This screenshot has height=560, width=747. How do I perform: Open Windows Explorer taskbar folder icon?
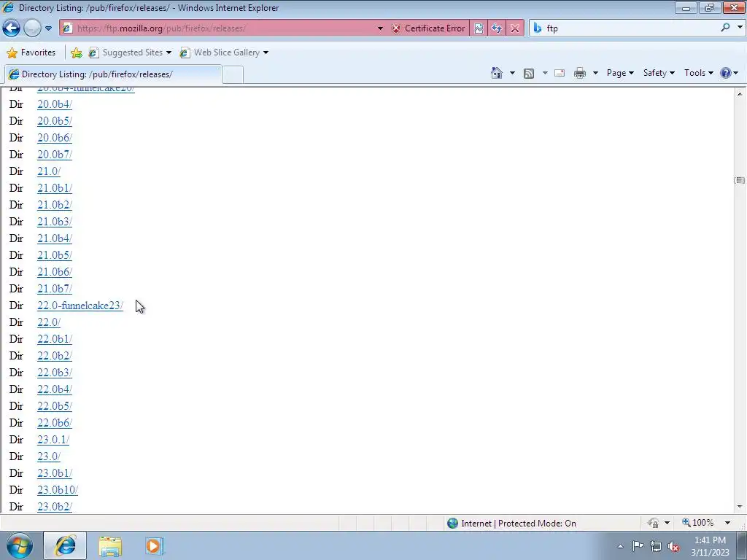click(110, 545)
